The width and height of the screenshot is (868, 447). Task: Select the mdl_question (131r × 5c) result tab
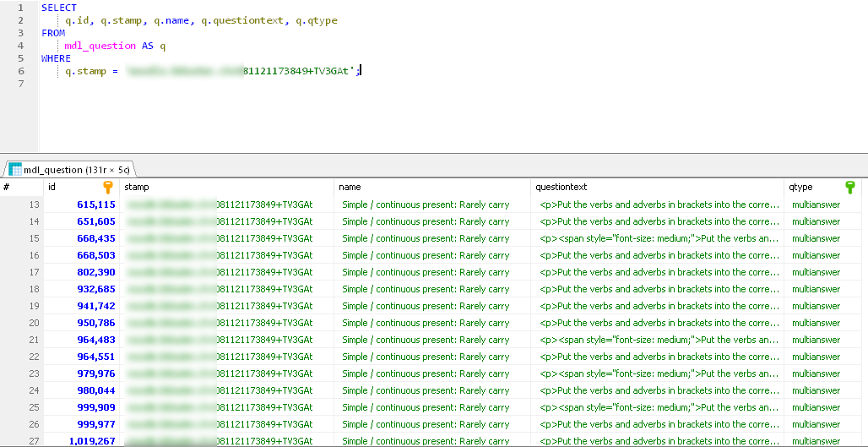pos(70,170)
